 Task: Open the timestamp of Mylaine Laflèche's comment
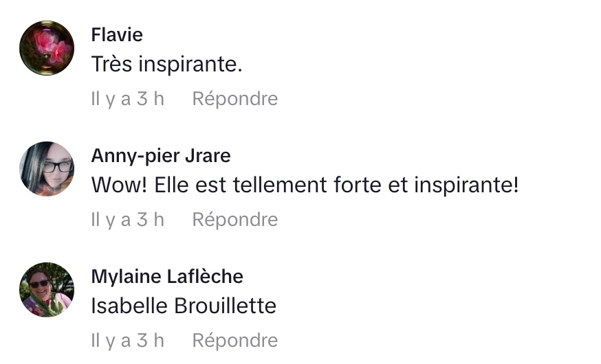pos(128,341)
